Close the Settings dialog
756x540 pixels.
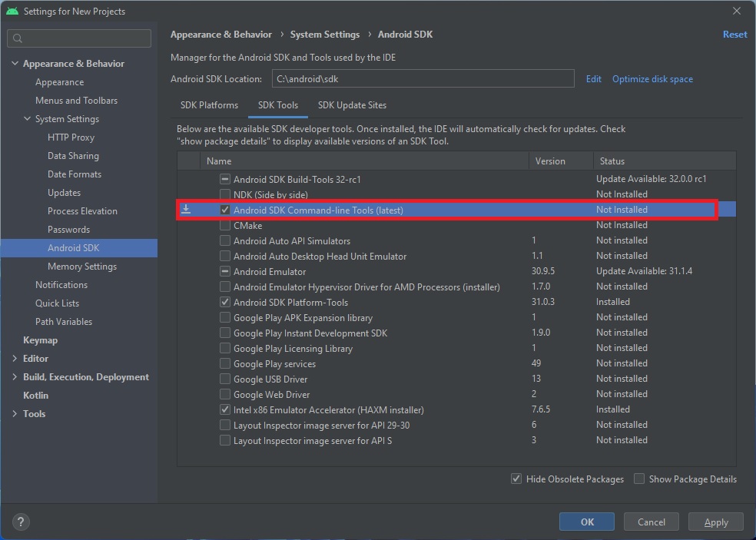click(x=737, y=11)
